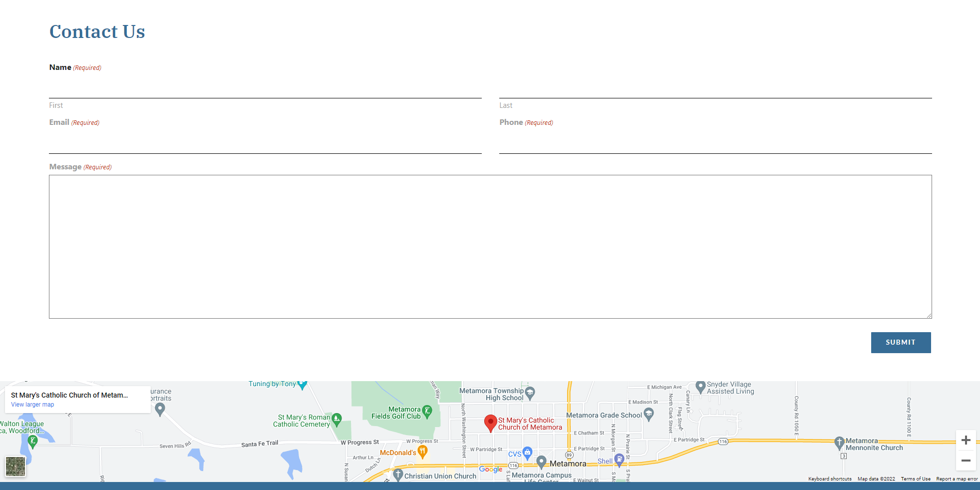The height and width of the screenshot is (490, 980).
Task: Click the McDonald's restaurant map marker
Action: [422, 452]
